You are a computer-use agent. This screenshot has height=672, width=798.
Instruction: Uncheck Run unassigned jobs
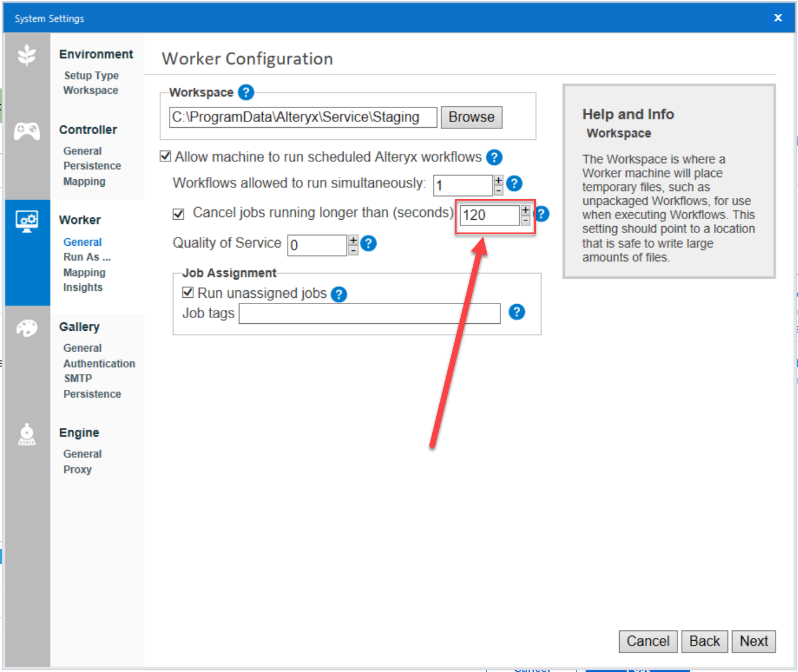click(x=187, y=292)
